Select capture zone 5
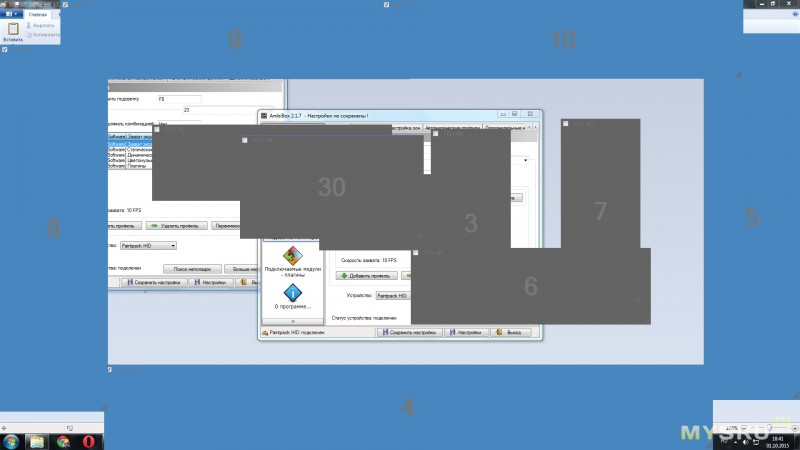The height and width of the screenshot is (450, 800). pyautogui.click(x=752, y=217)
